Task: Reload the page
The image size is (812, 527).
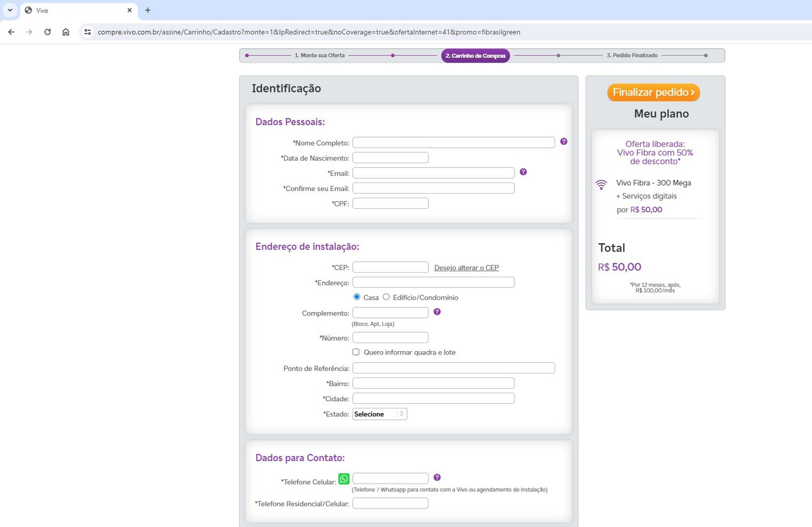Action: [47, 32]
